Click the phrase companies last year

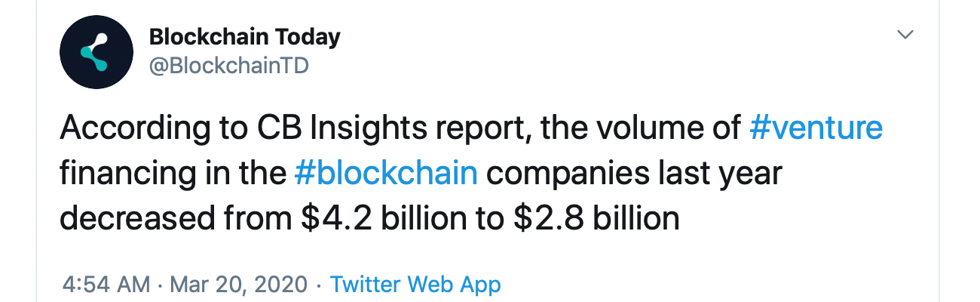click(x=632, y=174)
